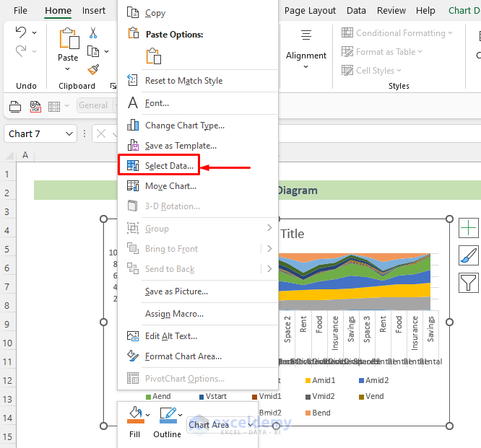Open the Chart Elements plus button
Viewport: 481px width, 448px height.
[x=469, y=229]
